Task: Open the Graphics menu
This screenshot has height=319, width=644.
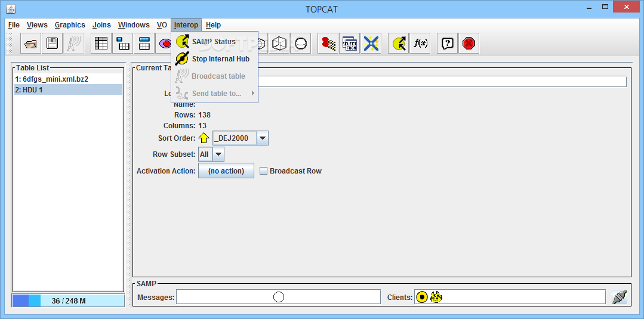Action: click(x=70, y=25)
